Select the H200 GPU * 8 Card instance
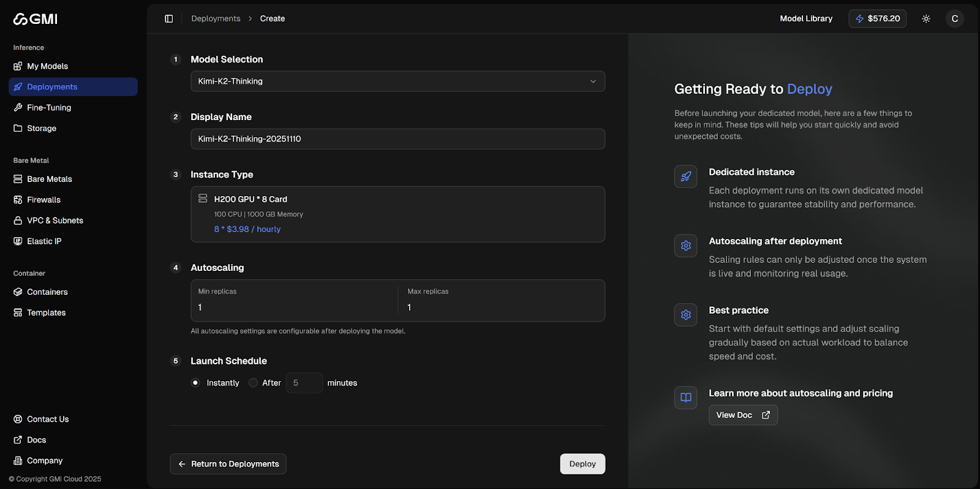Screen dimensions: 980x489 click(398, 214)
